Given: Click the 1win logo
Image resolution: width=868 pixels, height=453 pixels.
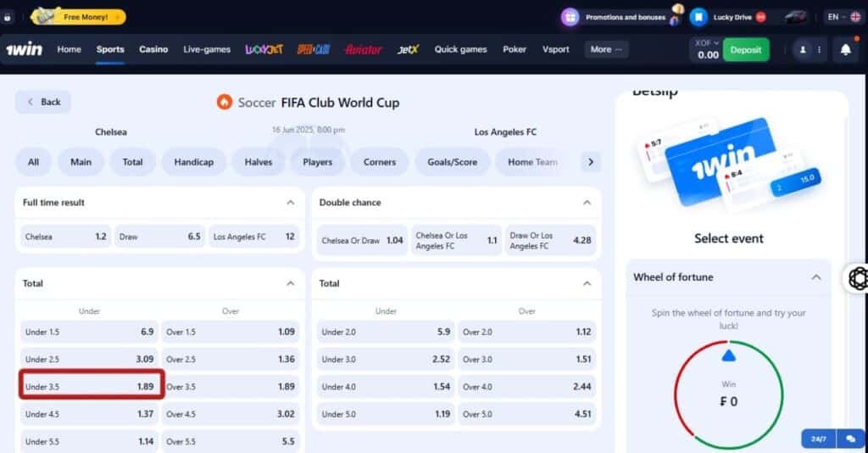Looking at the screenshot, I should tap(24, 50).
